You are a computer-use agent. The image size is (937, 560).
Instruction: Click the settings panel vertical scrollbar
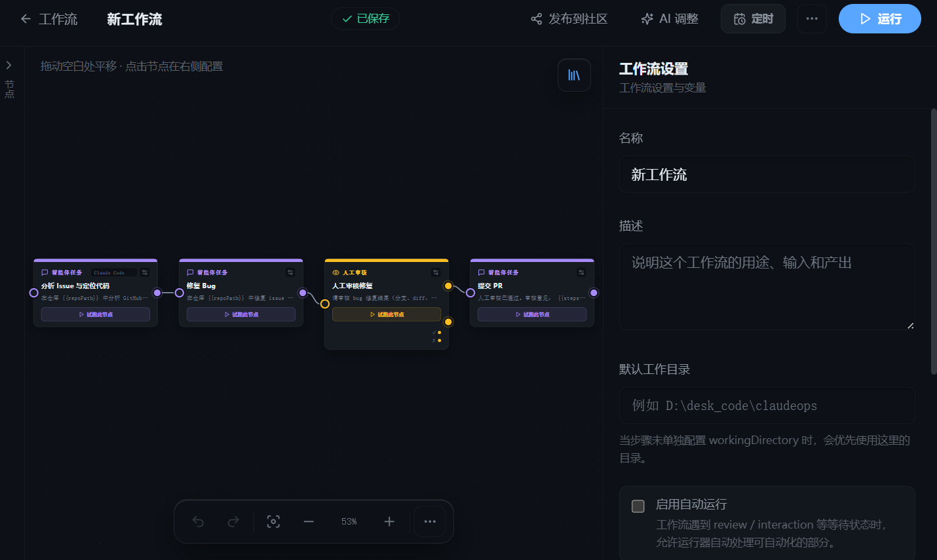[x=934, y=241]
